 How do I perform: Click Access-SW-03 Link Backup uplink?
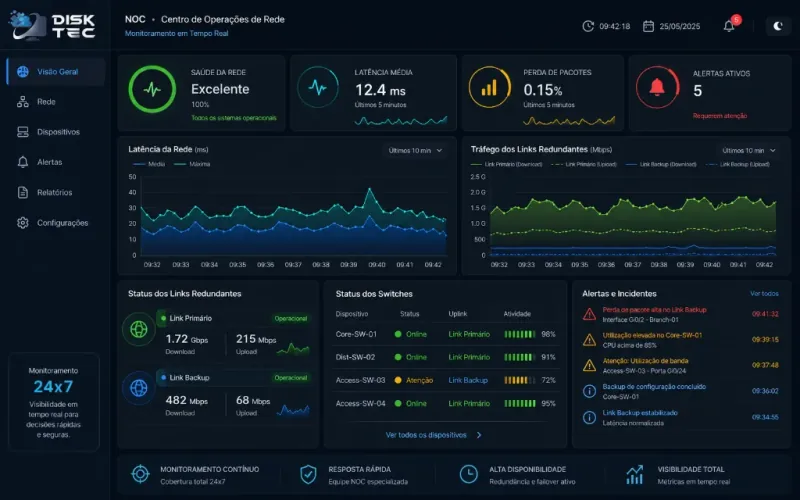coord(468,380)
